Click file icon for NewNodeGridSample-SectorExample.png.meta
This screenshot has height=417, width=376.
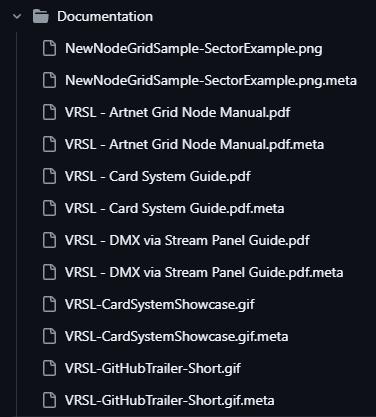click(x=49, y=80)
